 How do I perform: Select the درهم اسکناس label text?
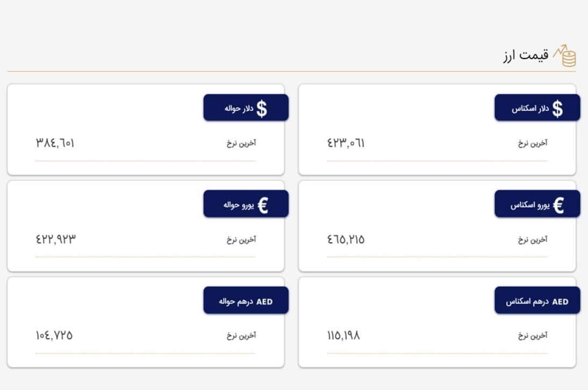(x=527, y=301)
